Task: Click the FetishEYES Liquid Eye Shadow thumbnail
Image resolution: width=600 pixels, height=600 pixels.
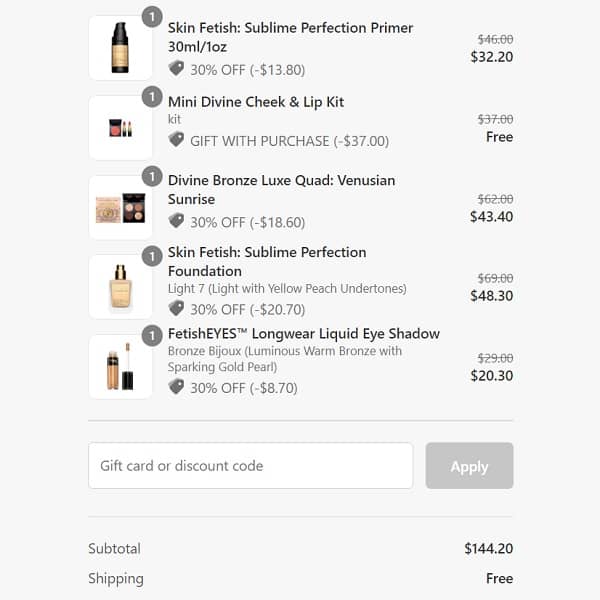Action: (121, 367)
